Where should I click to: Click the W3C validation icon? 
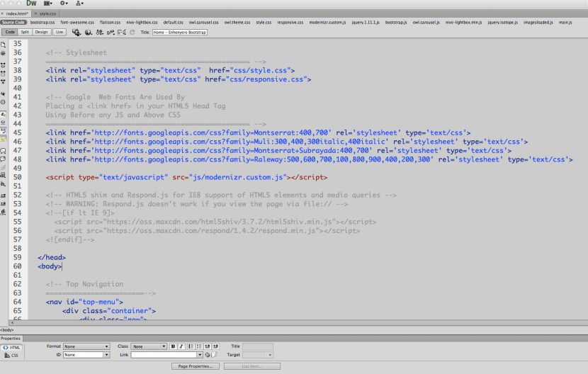pos(111,33)
